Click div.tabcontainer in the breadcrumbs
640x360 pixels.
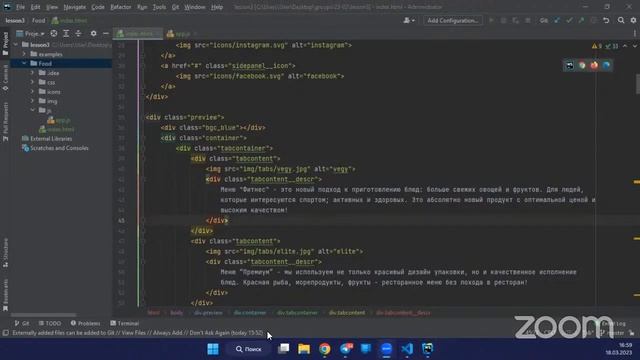point(297,313)
